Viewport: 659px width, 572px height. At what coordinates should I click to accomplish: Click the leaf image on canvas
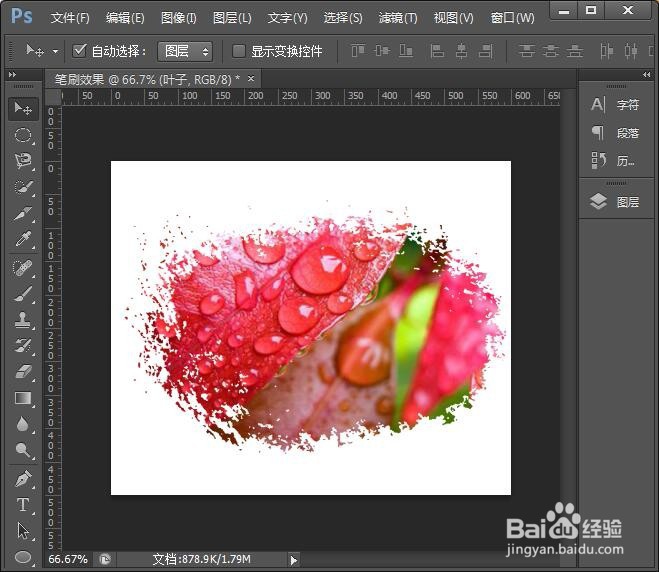[x=313, y=329]
